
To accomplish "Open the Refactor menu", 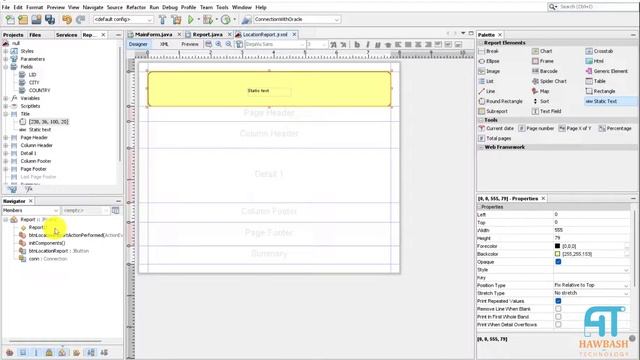I will click(x=136, y=7).
